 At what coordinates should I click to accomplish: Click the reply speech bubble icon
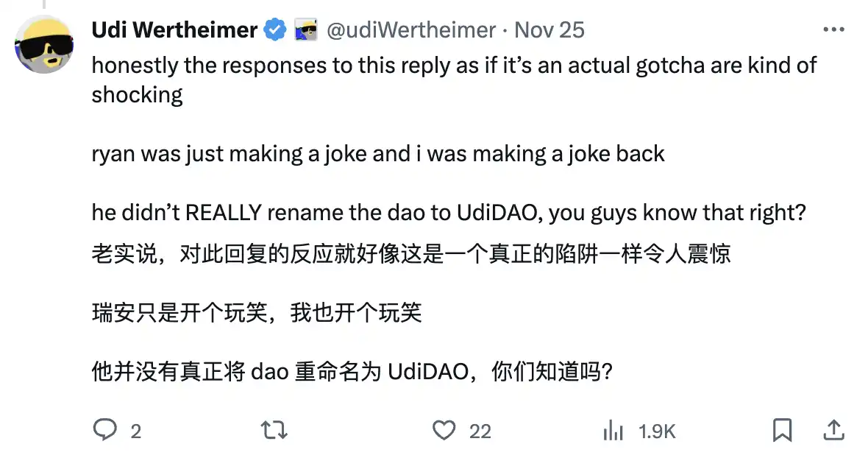(105, 430)
